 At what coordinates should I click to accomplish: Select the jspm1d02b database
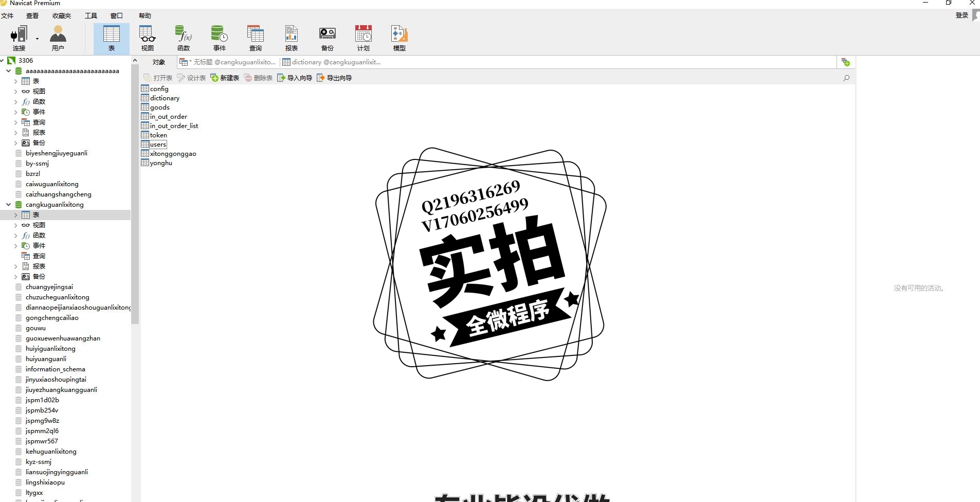pyautogui.click(x=42, y=400)
